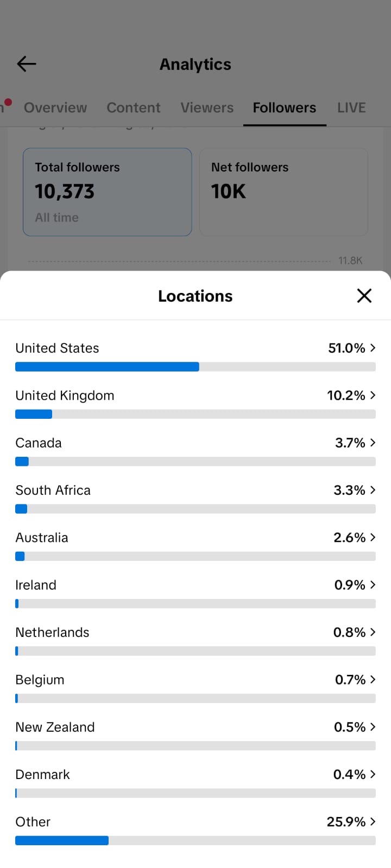
Task: Tap chevron beside Netherlands 0.8%
Action: click(x=373, y=632)
